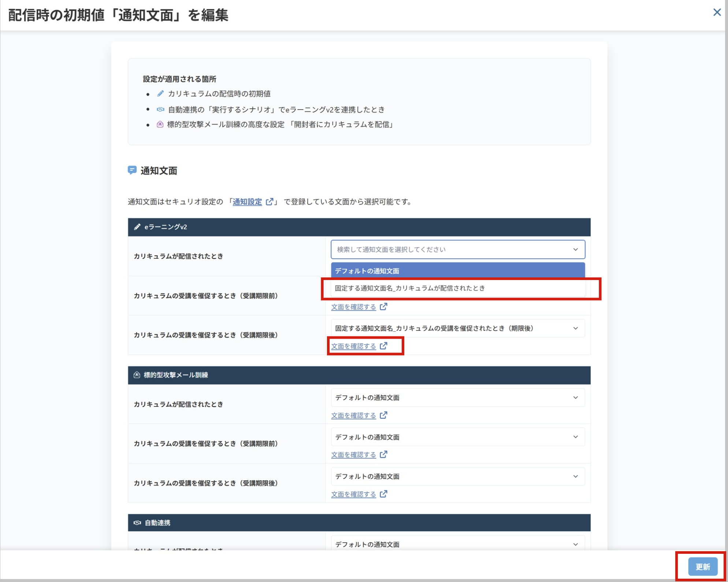The width and height of the screenshot is (728, 582).
Task: Click external-link icon beside 通知設定
Action: point(270,202)
